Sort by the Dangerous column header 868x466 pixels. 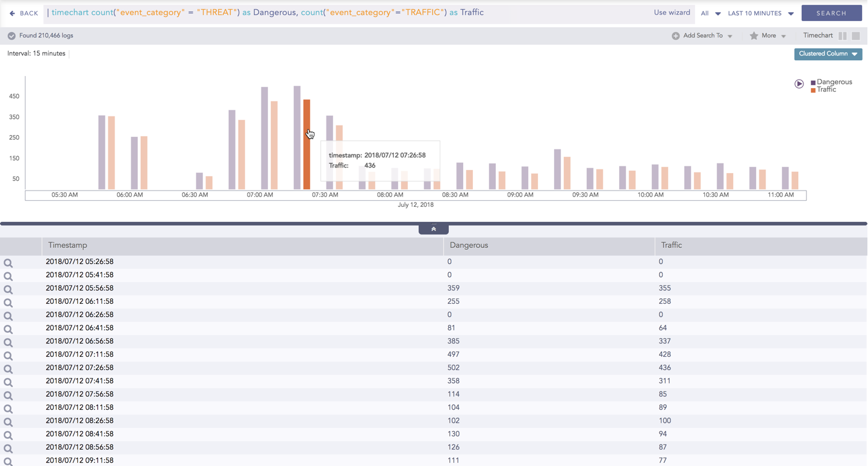[469, 245]
